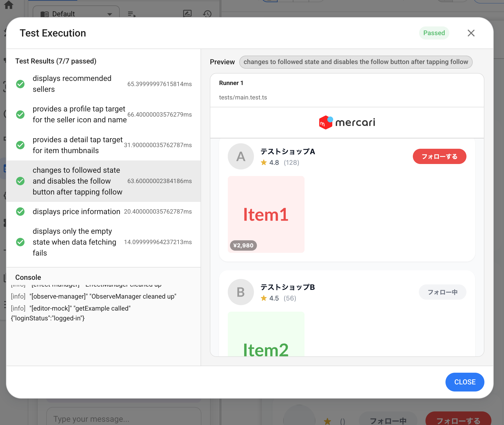The width and height of the screenshot is (504, 425).
Task: Click the Test Results (7/7 passed) heading
Action: [x=56, y=61]
